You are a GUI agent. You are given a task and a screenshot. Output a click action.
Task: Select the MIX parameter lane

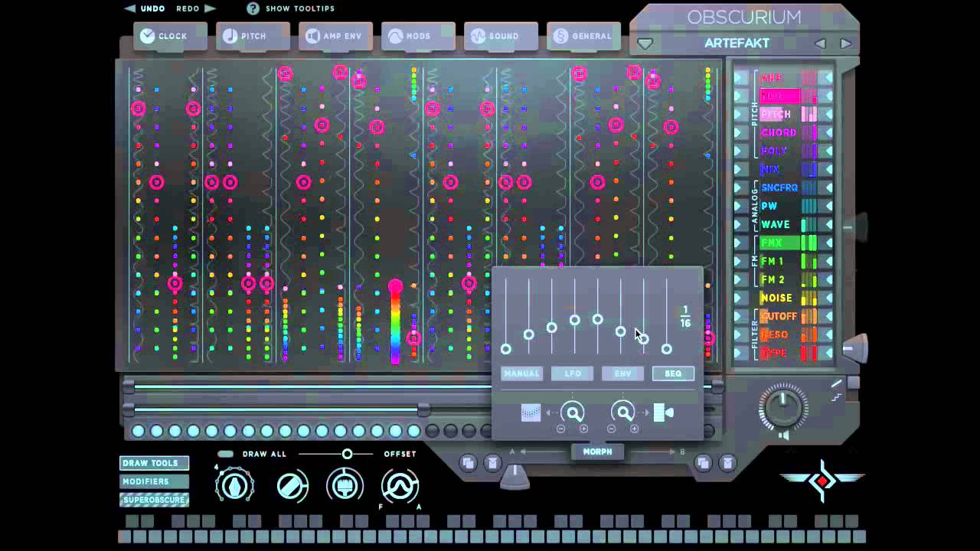click(x=779, y=169)
